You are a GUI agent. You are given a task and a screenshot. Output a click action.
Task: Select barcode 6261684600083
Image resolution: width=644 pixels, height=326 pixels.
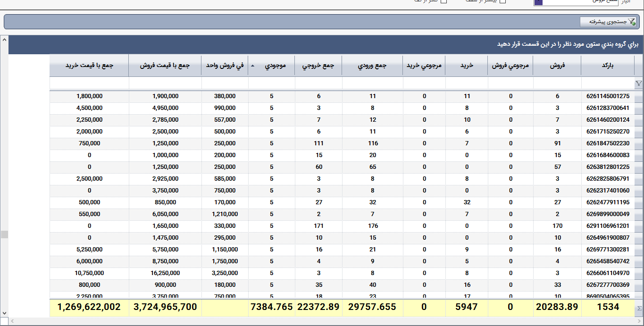[608, 155]
